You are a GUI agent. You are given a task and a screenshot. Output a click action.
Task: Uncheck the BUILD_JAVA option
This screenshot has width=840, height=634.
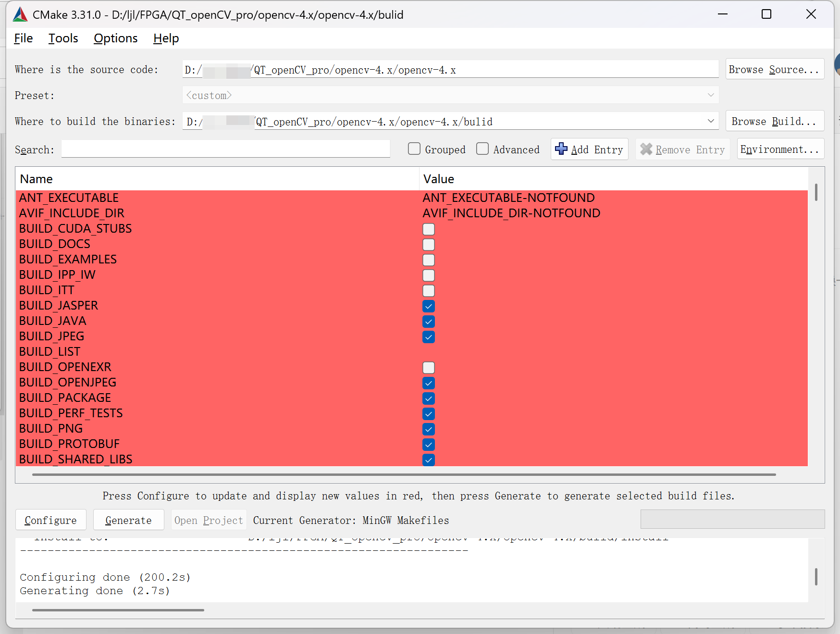click(429, 322)
